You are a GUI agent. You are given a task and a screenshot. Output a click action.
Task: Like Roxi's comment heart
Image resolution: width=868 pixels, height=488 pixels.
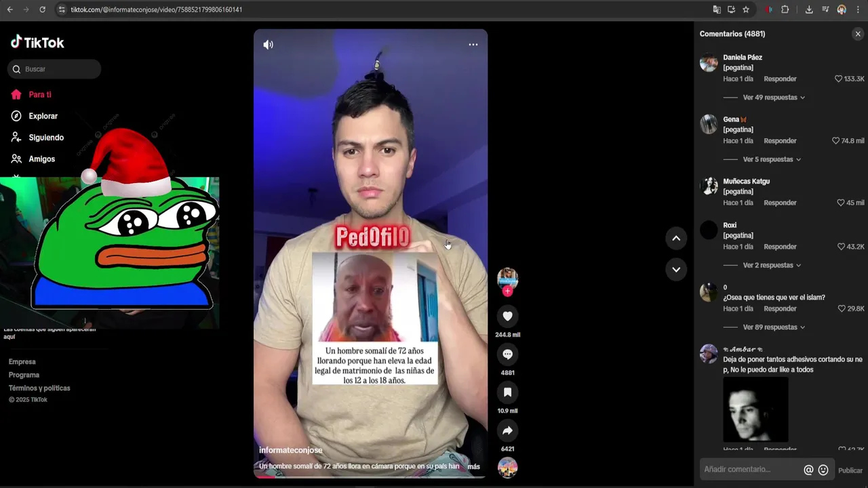pos(842,247)
